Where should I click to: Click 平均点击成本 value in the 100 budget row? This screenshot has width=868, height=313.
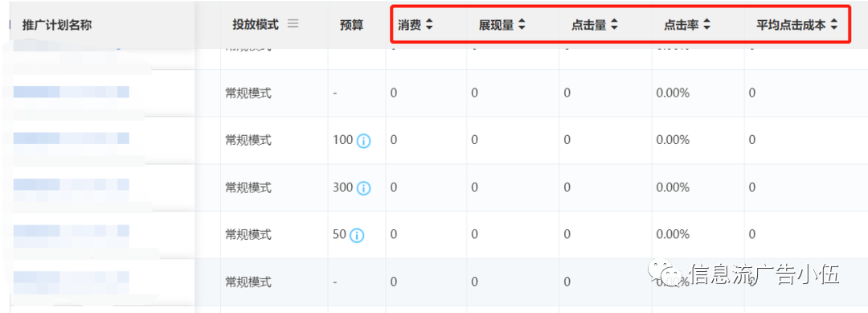tap(751, 140)
